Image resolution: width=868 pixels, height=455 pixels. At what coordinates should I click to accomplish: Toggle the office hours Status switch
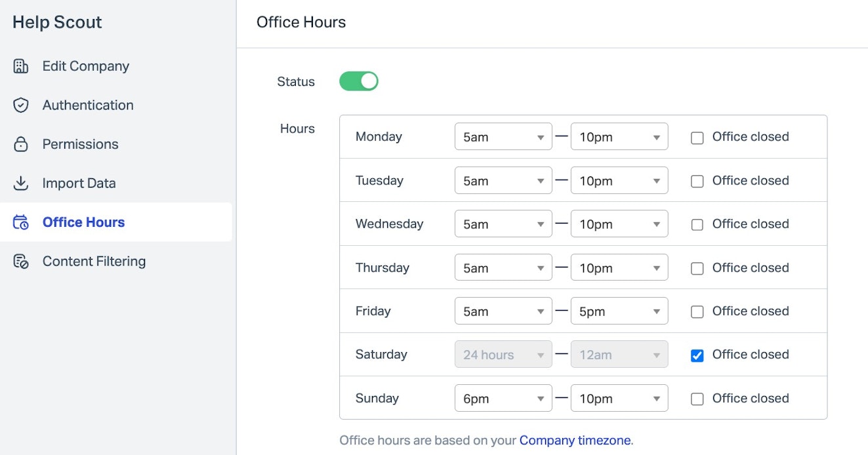(x=359, y=81)
